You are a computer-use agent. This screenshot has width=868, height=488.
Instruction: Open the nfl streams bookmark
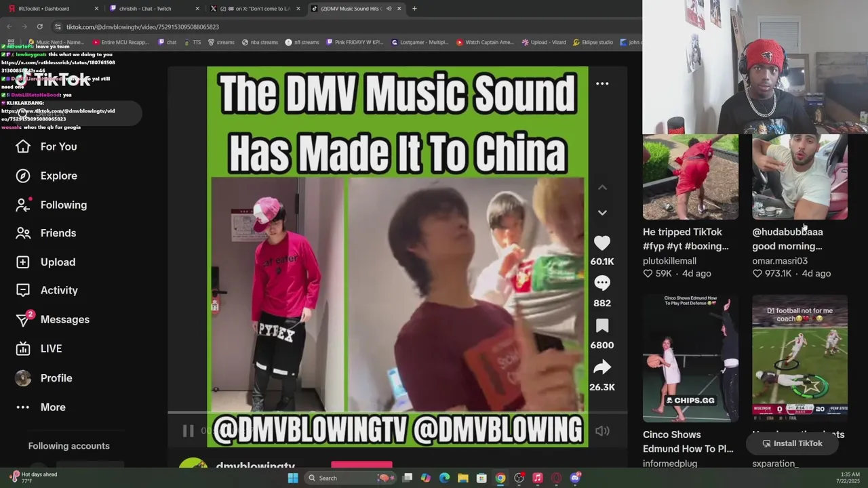(x=302, y=42)
